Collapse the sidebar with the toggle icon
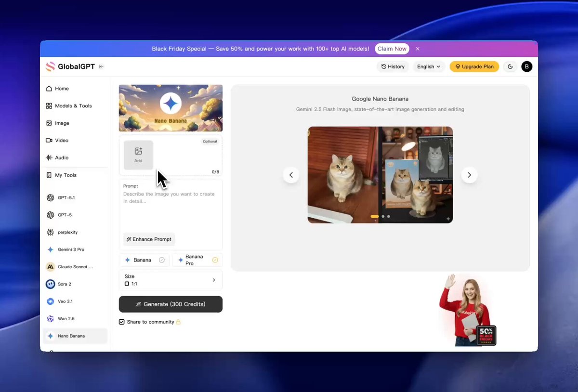Viewport: 578px width, 392px height. [101, 66]
